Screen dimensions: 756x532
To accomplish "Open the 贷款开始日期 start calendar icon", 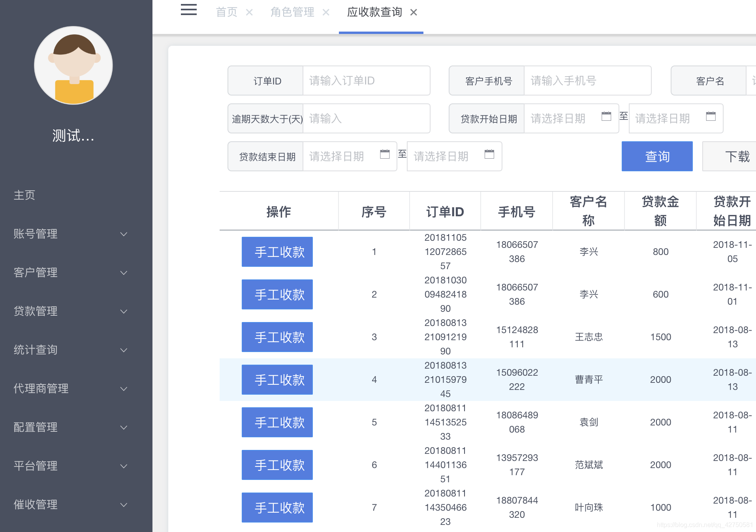I will [x=606, y=116].
